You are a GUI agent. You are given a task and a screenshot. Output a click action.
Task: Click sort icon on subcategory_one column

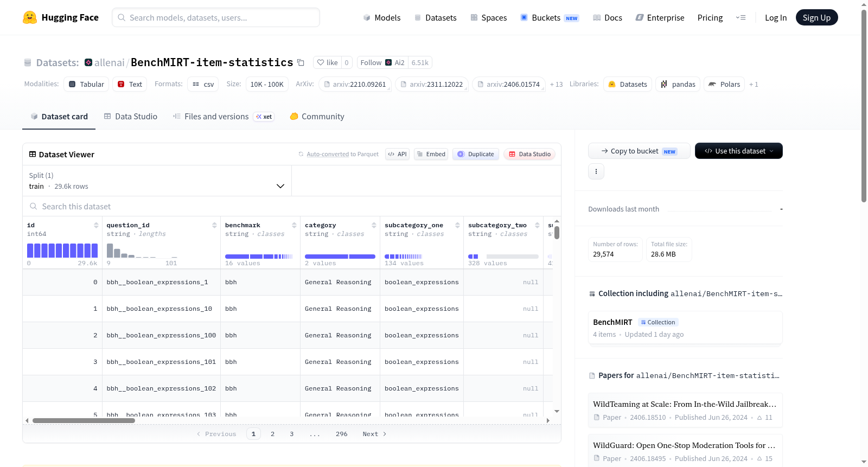click(457, 225)
